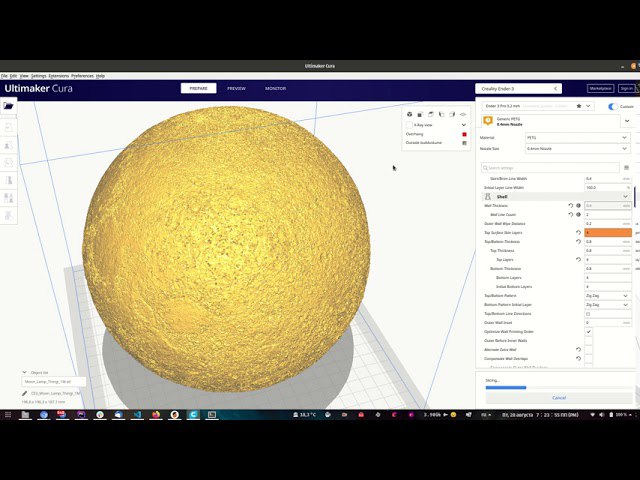
Task: Switch to right side view icon
Action: [x=452, y=114]
